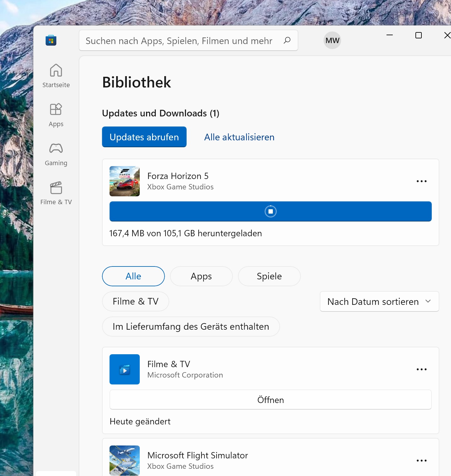Select Im Lieferumfang des Geräts enthalten filter
The width and height of the screenshot is (451, 476).
tap(191, 327)
